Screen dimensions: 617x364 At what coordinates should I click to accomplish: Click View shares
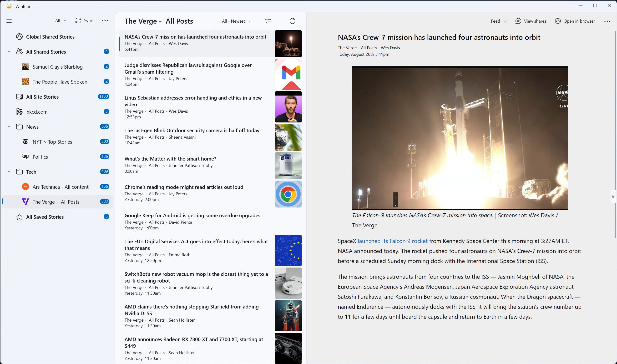click(531, 21)
